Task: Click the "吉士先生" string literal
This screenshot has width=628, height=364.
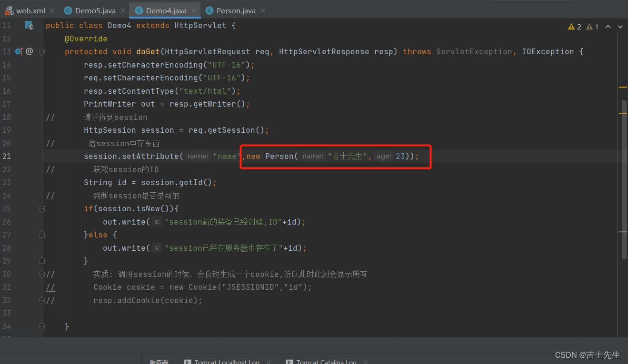Action: [x=348, y=156]
